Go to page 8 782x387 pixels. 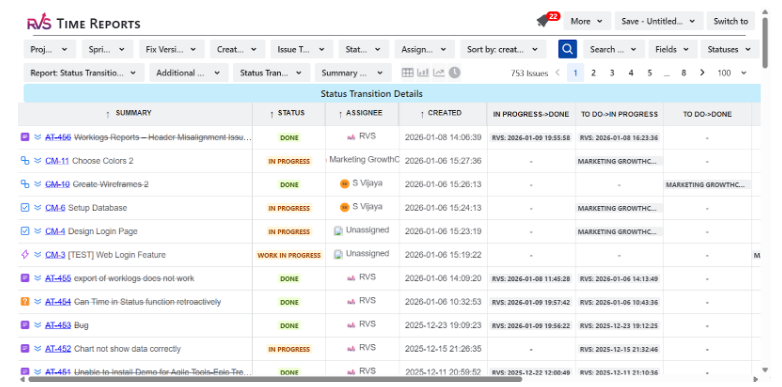point(684,73)
